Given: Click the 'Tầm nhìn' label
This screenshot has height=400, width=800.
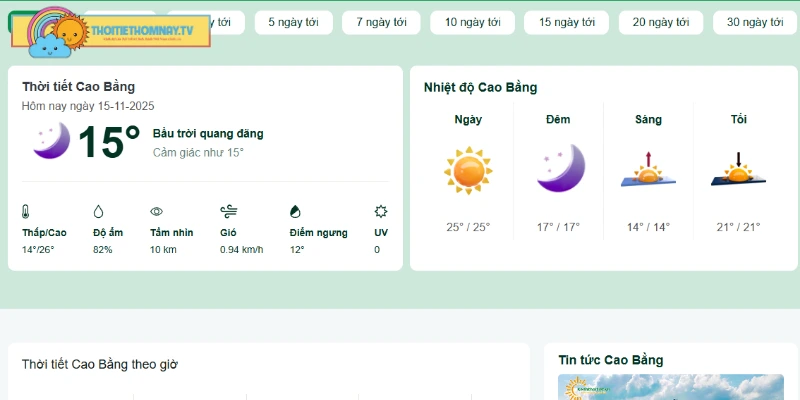Looking at the screenshot, I should point(171,233).
